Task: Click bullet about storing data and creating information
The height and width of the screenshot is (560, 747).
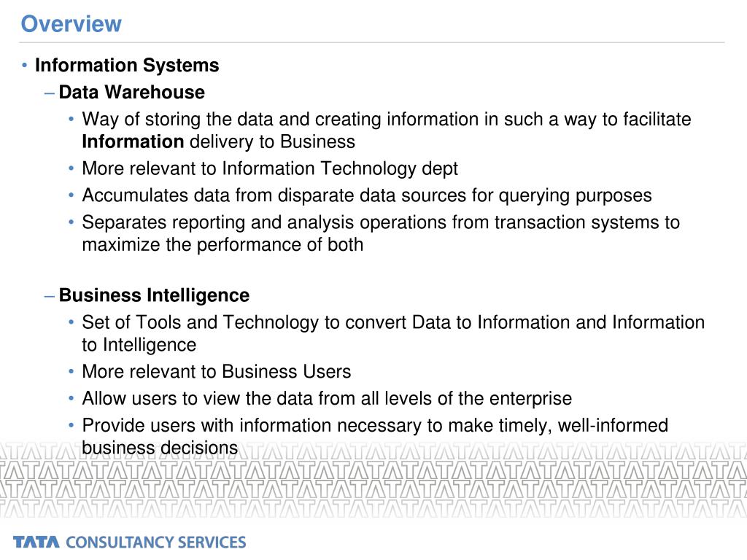Action: 387,131
